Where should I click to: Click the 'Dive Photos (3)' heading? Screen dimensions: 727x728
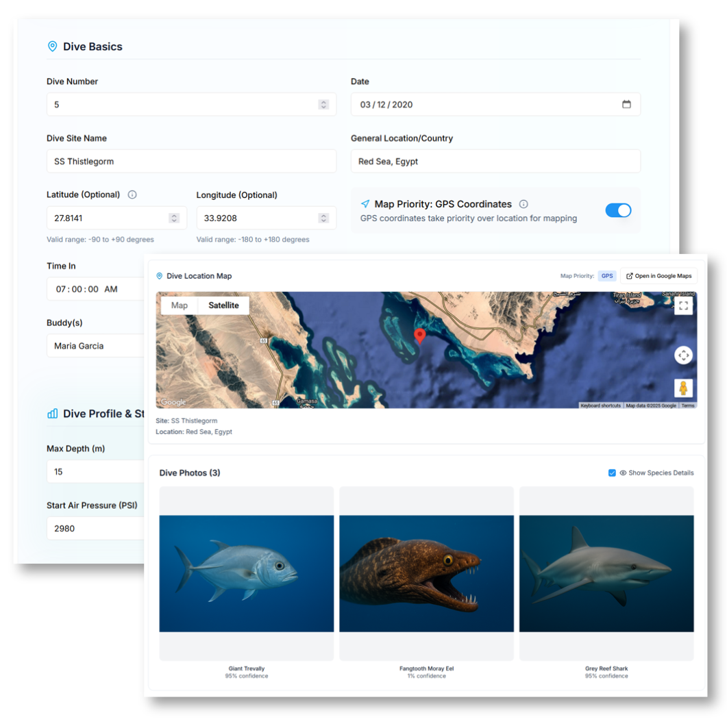click(190, 473)
